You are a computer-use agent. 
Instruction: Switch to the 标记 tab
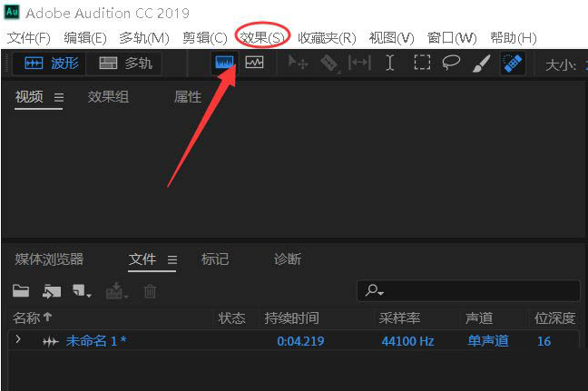(214, 259)
